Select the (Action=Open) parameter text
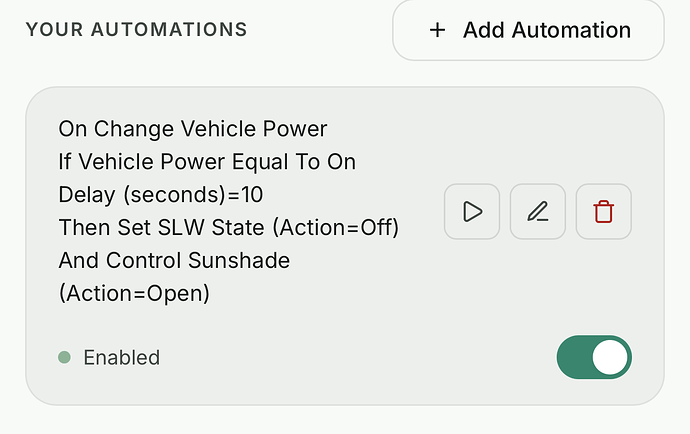 [134, 294]
